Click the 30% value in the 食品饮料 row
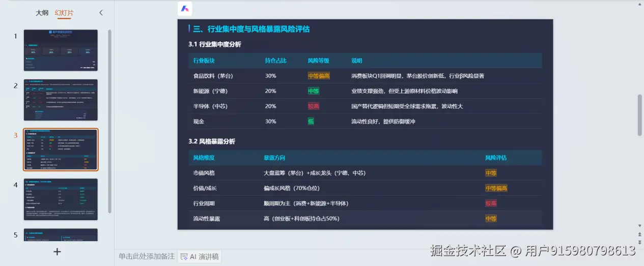Image resolution: width=644 pixels, height=266 pixels. 270,76
